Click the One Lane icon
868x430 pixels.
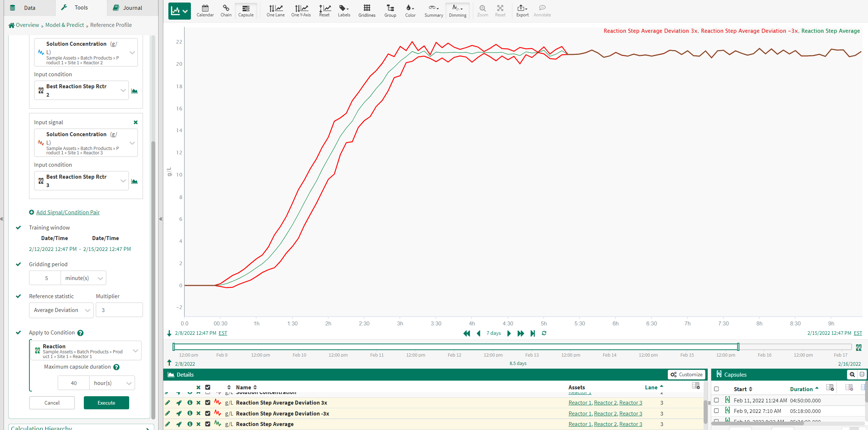point(275,11)
